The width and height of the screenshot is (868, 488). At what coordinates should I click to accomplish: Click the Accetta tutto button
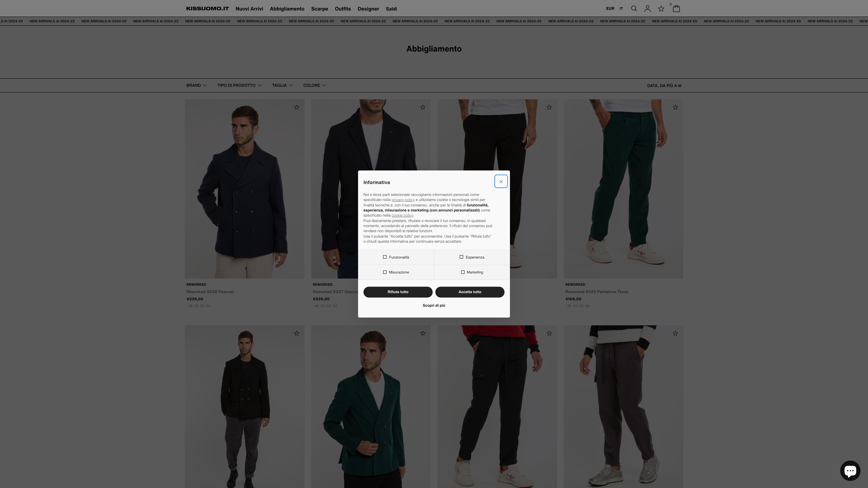coord(470,292)
